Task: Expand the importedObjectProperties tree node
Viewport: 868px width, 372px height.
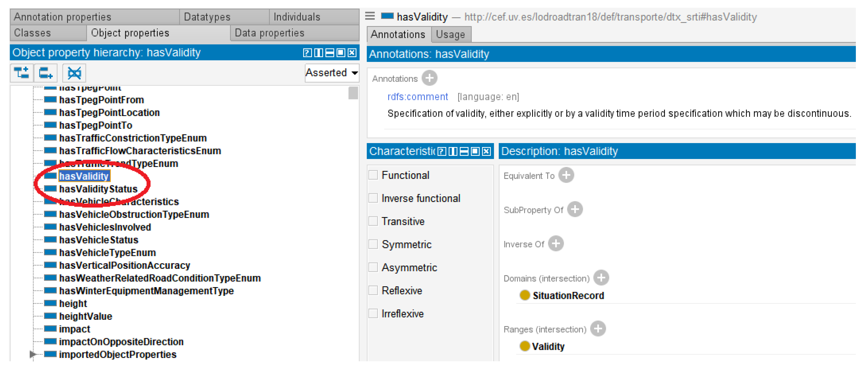Action: click(32, 354)
